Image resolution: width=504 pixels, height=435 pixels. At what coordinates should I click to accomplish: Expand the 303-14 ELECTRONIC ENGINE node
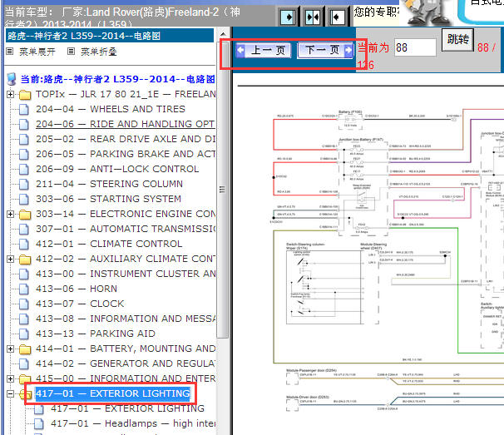[x=10, y=214]
